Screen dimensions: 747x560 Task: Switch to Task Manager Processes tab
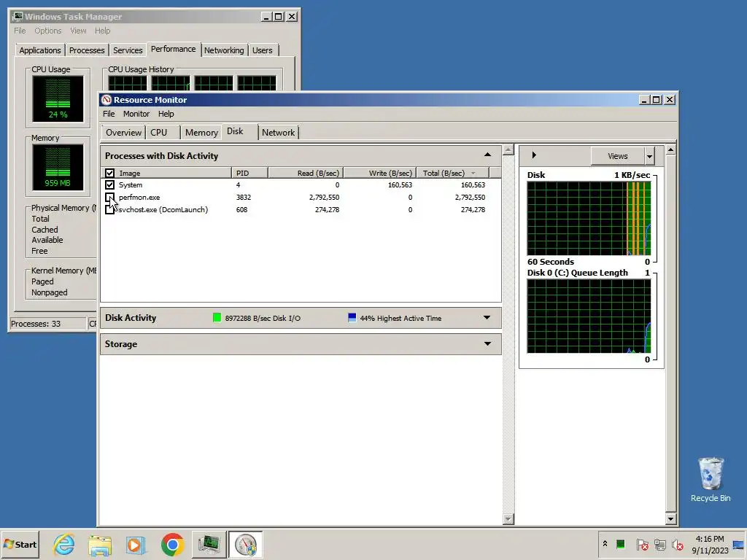87,50
